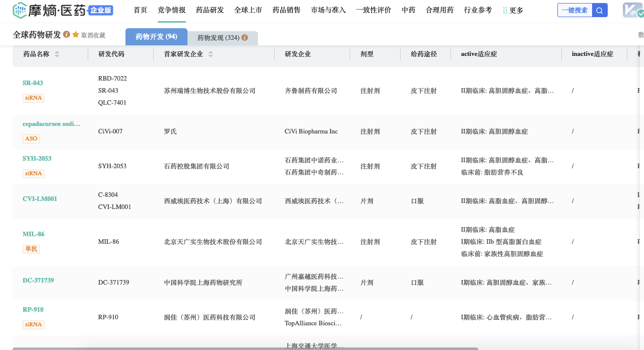Viewport: 644px width, 350px height.
Task: Open drug MIL-86 details
Action: coord(33,234)
